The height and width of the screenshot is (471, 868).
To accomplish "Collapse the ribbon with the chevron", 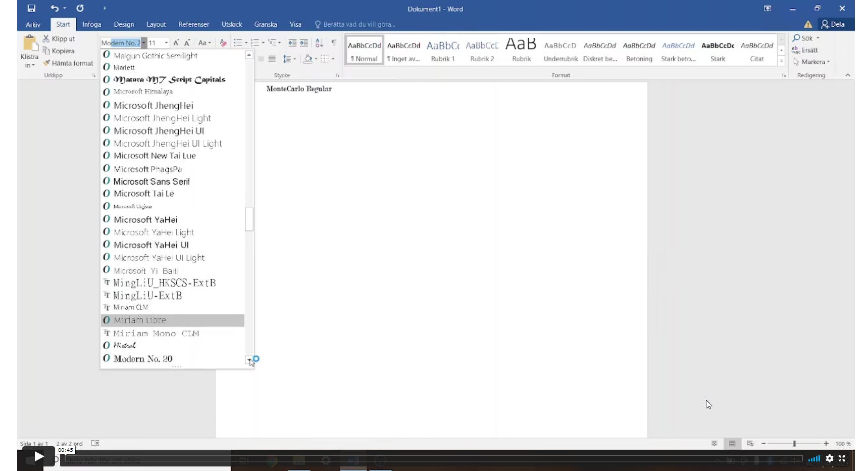I will (x=848, y=75).
